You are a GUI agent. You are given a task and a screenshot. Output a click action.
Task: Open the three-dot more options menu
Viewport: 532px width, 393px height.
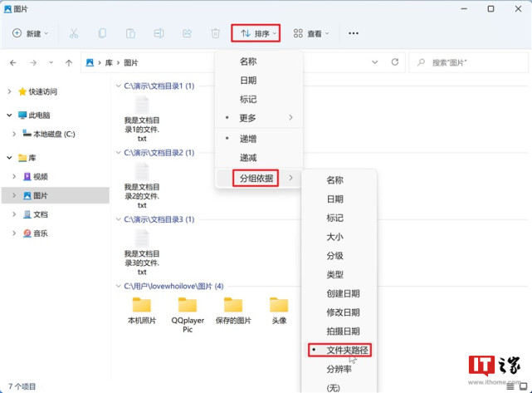coord(354,33)
